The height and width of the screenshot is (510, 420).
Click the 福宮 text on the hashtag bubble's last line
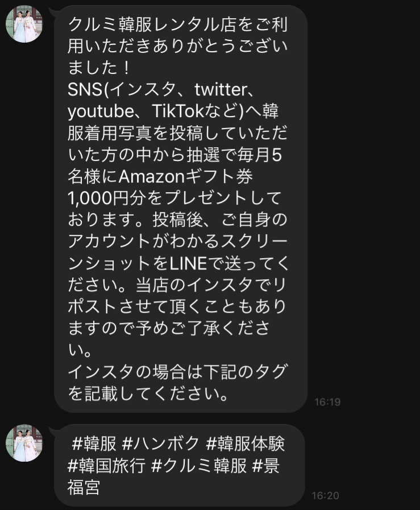coord(84,488)
